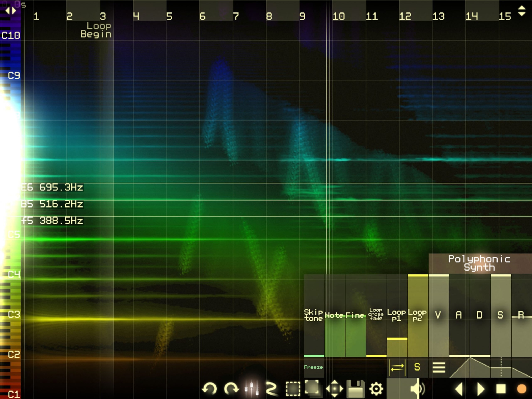Click the C4 piano key label
The width and height of the screenshot is (532, 399).
point(14,274)
